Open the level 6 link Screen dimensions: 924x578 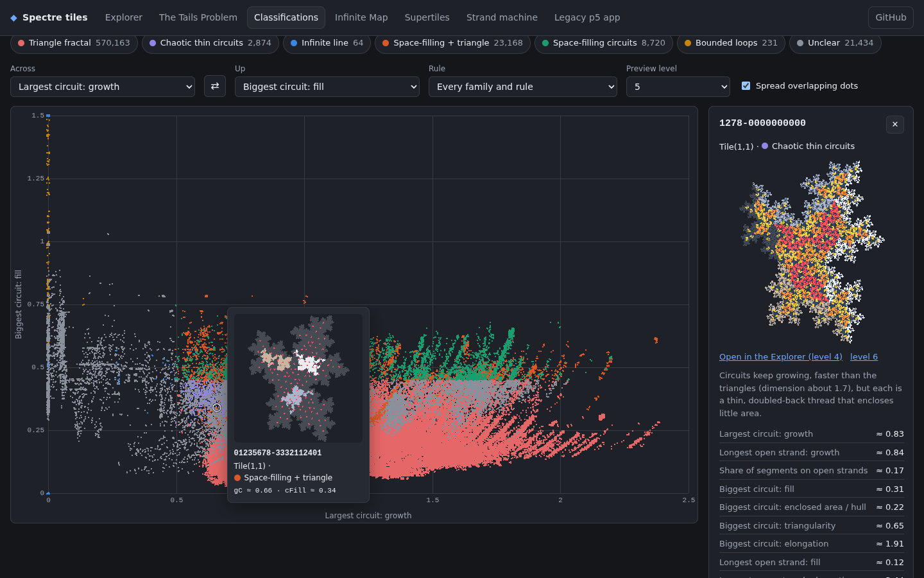click(x=864, y=357)
